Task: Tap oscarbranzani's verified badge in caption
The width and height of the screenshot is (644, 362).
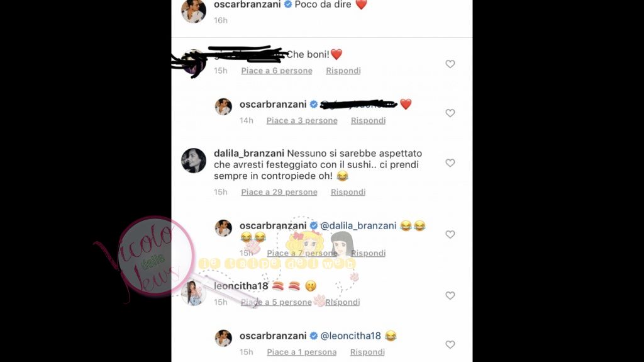Action: tap(288, 4)
